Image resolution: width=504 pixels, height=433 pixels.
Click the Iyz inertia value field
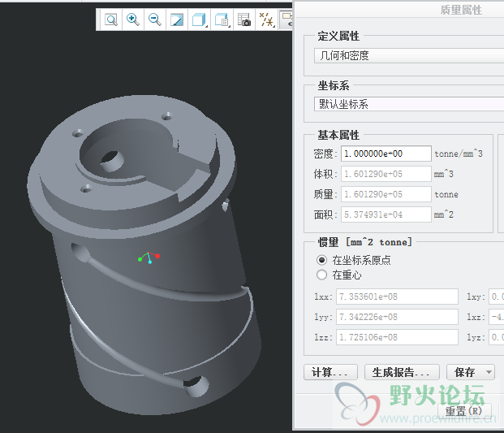pyautogui.click(x=496, y=337)
